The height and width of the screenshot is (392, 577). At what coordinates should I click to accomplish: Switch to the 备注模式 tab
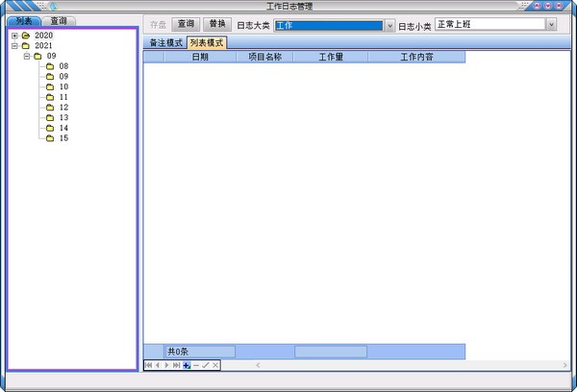165,43
